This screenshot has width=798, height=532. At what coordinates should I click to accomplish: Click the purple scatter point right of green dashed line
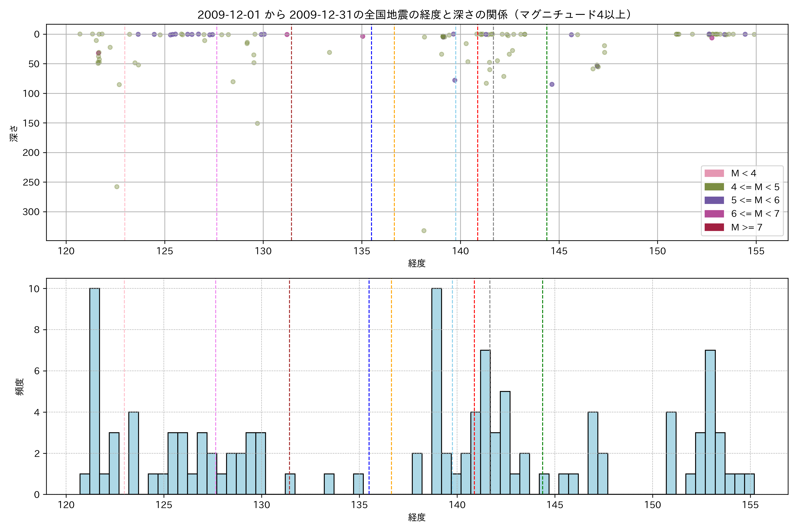point(552,84)
